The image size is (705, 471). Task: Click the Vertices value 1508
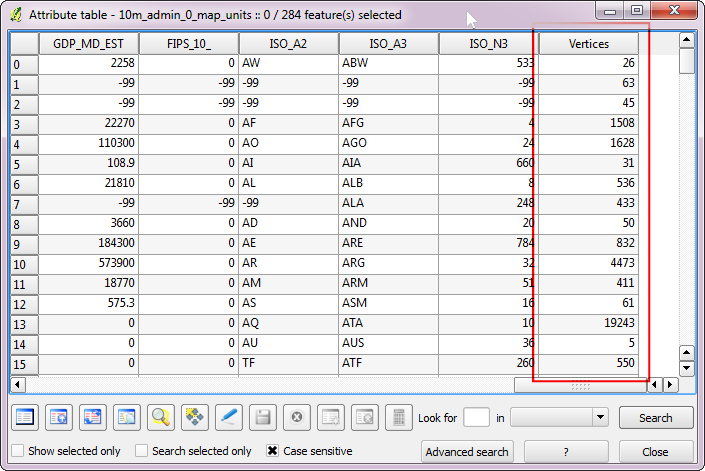(589, 123)
